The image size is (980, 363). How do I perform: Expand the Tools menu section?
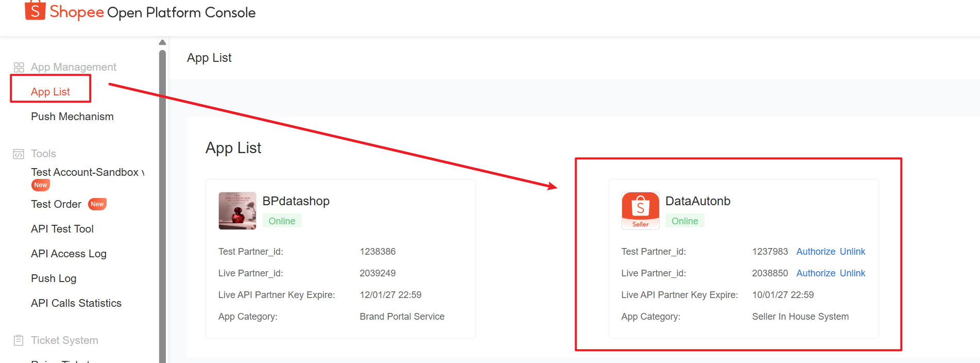(43, 154)
